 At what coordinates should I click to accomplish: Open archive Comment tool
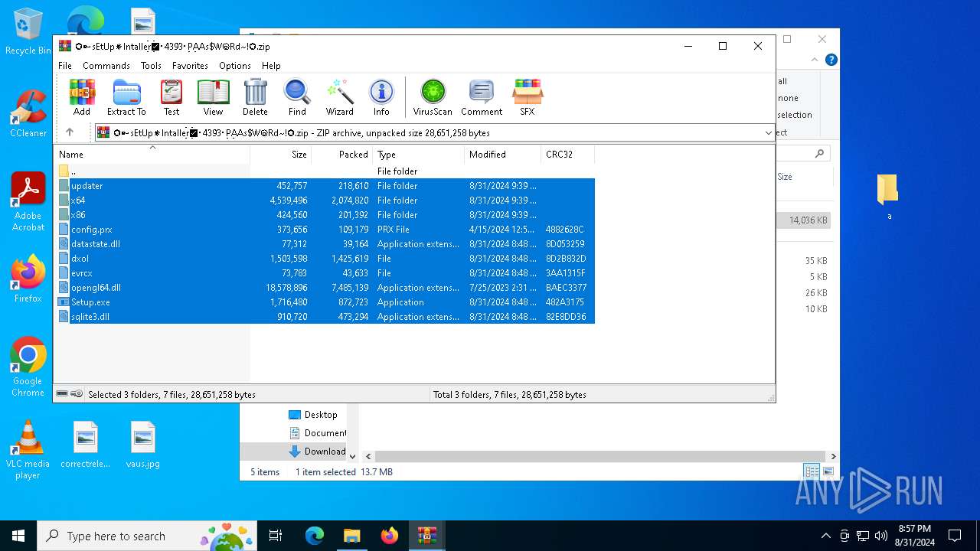(481, 97)
